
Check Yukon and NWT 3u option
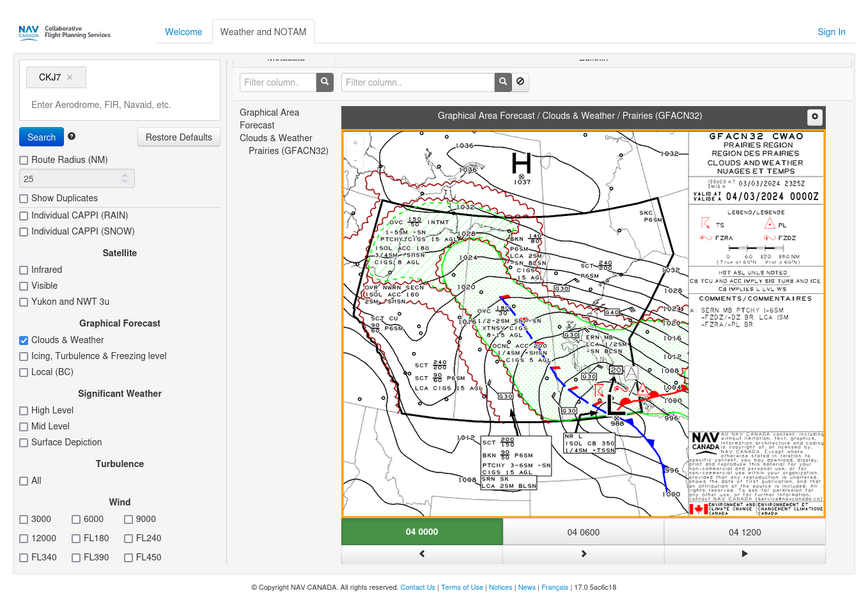[x=24, y=302]
